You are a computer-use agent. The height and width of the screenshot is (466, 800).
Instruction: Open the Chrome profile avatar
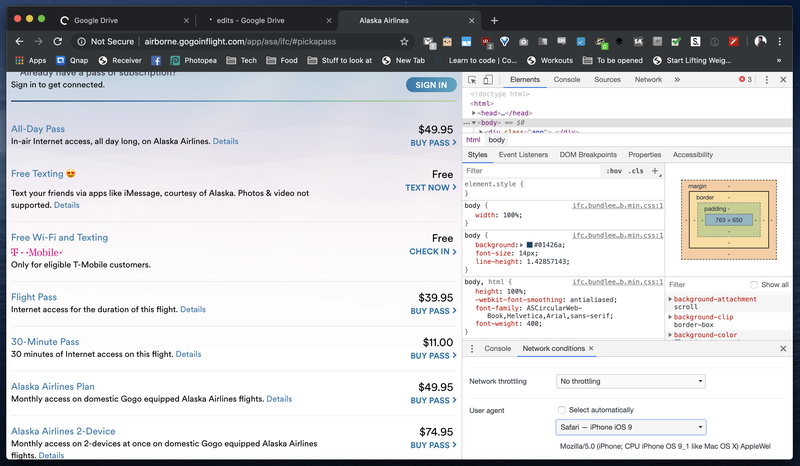[760, 41]
